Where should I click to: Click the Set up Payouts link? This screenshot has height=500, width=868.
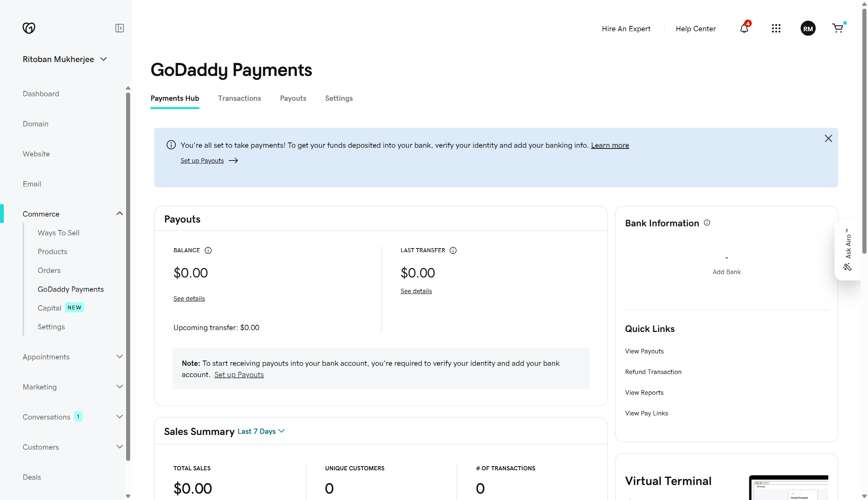click(202, 161)
